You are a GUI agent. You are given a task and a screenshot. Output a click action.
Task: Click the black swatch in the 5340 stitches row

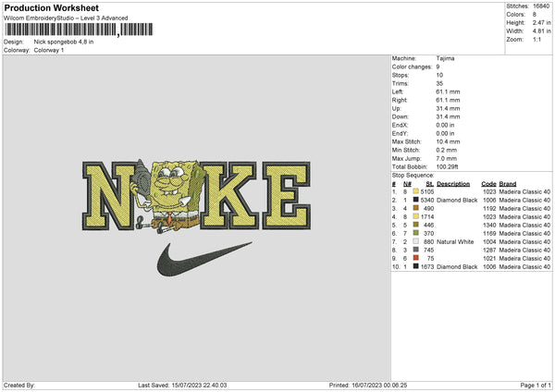pos(415,200)
